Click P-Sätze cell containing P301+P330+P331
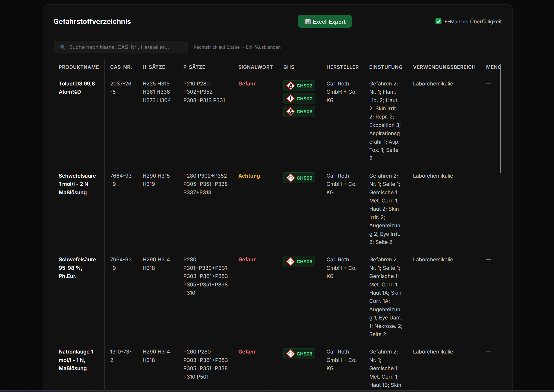554x392 pixels. pyautogui.click(x=205, y=276)
